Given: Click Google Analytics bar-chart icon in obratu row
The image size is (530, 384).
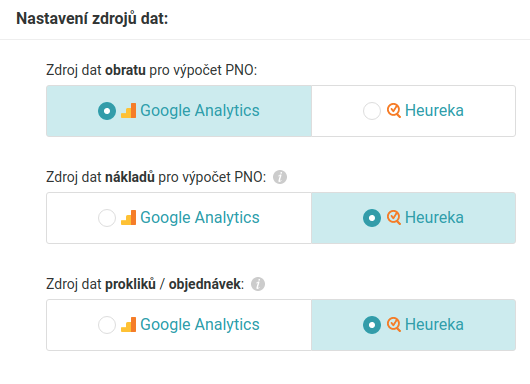Looking at the screenshot, I should pos(128,111).
